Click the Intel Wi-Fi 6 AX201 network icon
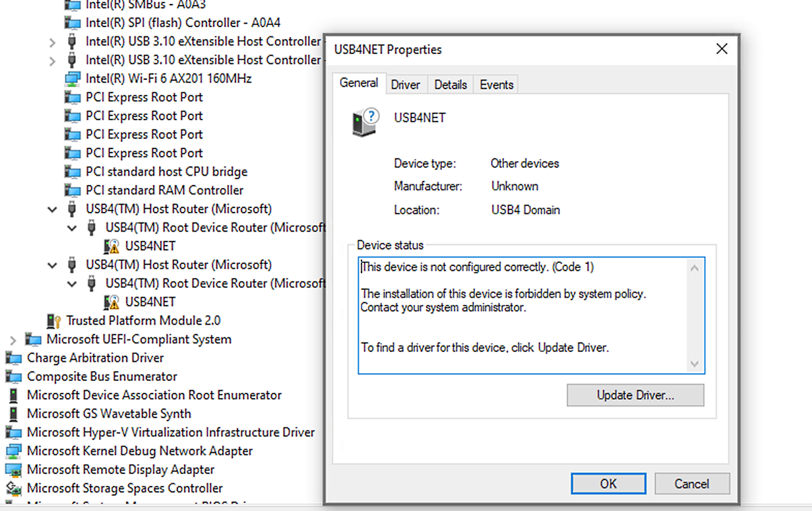This screenshot has width=812, height=511. [x=72, y=79]
